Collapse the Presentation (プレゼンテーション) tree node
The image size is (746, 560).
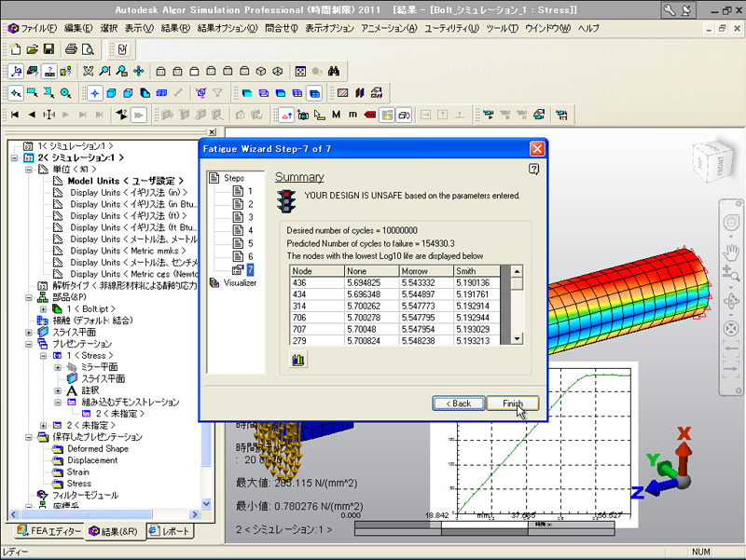28,343
